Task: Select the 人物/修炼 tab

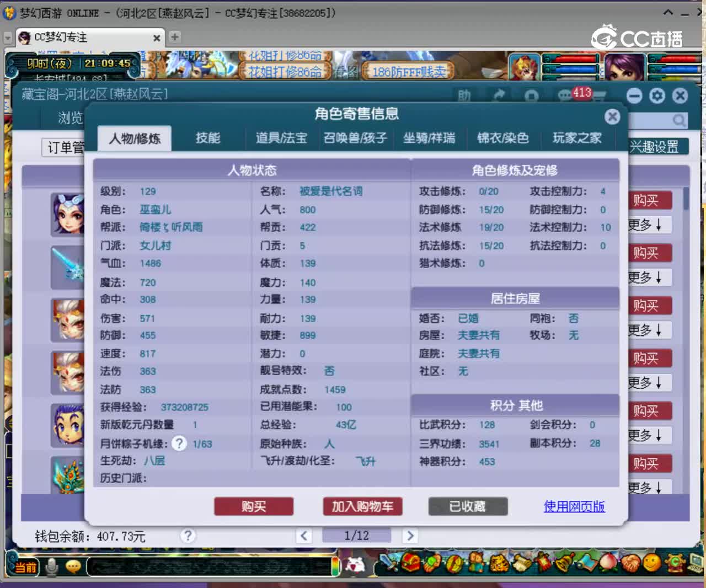Action: pos(135,138)
